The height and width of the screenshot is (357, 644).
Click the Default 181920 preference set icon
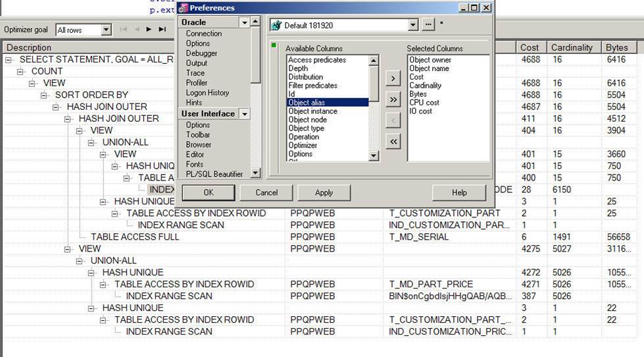pyautogui.click(x=276, y=25)
